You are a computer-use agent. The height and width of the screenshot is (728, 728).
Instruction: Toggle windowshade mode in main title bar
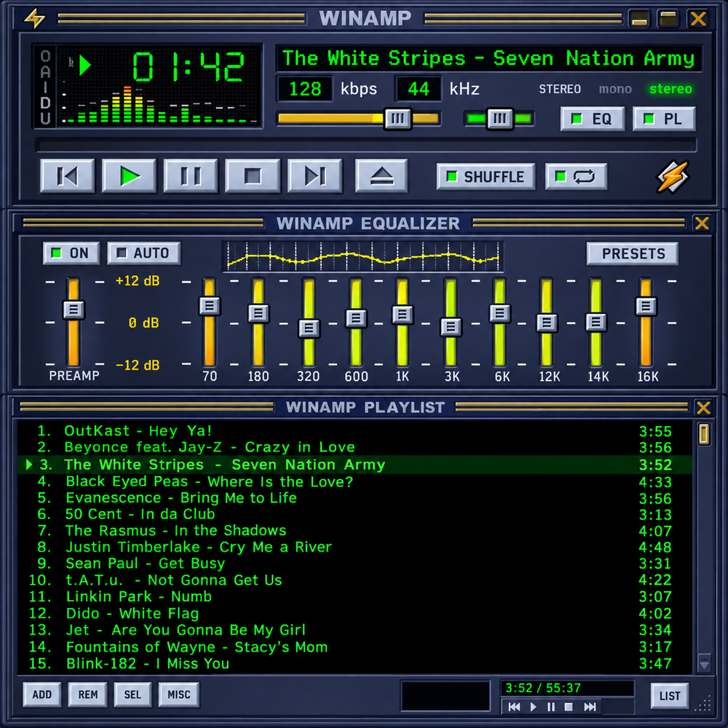[x=668, y=19]
